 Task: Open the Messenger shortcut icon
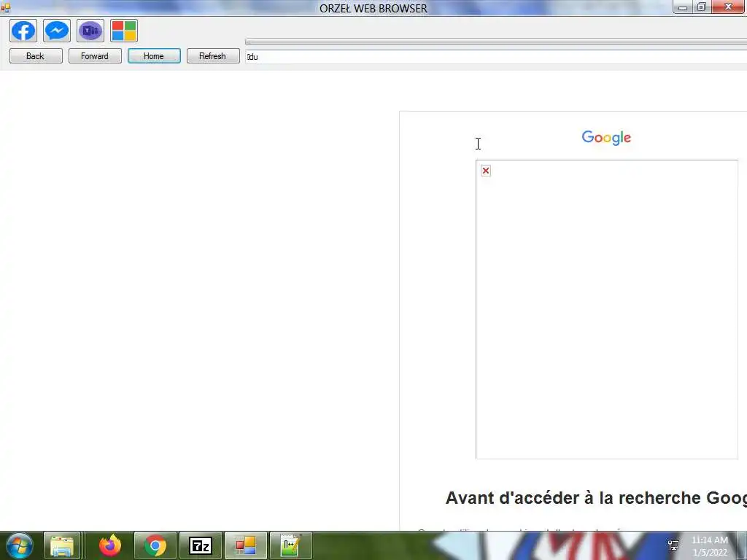(x=57, y=31)
